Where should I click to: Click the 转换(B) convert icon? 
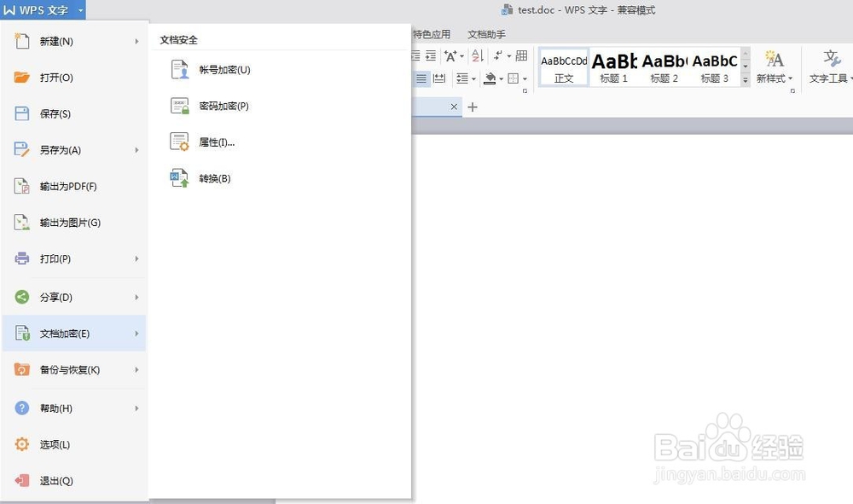pyautogui.click(x=179, y=178)
